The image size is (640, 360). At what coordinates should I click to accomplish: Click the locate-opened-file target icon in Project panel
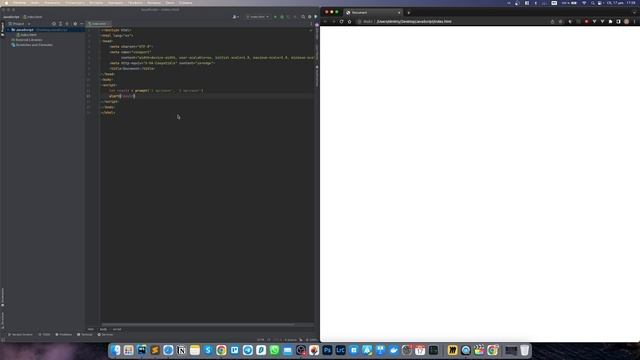[x=54, y=24]
